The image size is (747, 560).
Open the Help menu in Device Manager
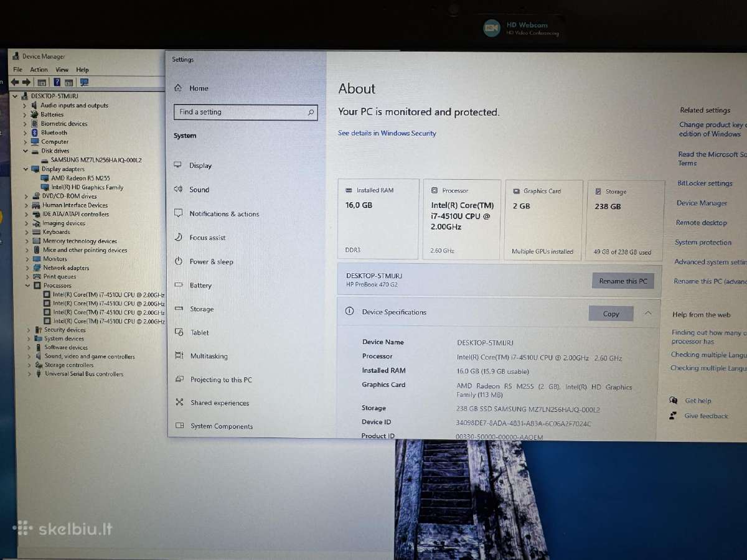(x=82, y=70)
